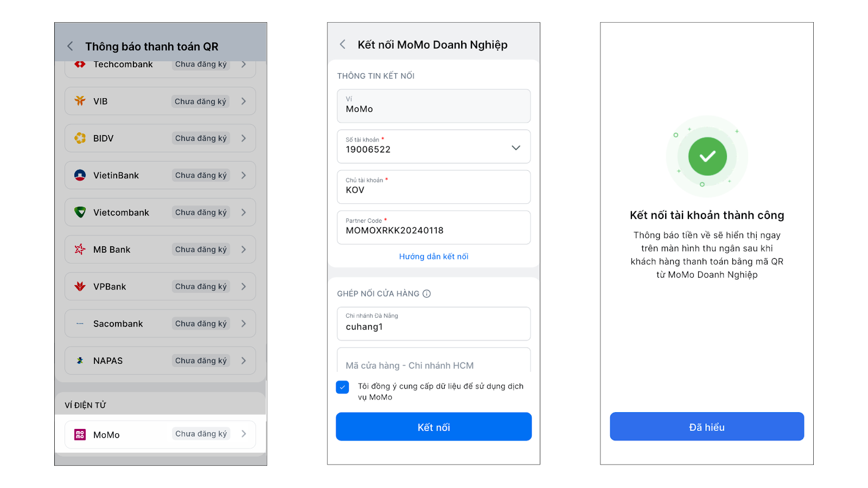The width and height of the screenshot is (868, 488).
Task: Click the VietinBank logo icon
Action: pos(80,175)
